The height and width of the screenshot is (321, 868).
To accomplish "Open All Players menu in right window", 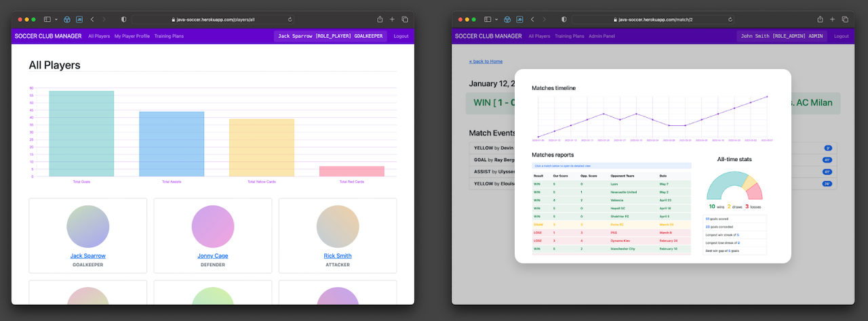I will pyautogui.click(x=539, y=36).
